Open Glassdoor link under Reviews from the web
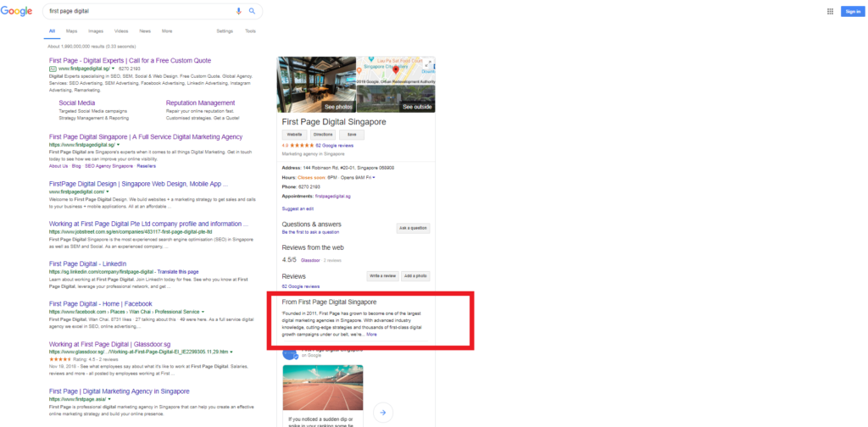This screenshot has width=868, height=427. click(x=310, y=260)
